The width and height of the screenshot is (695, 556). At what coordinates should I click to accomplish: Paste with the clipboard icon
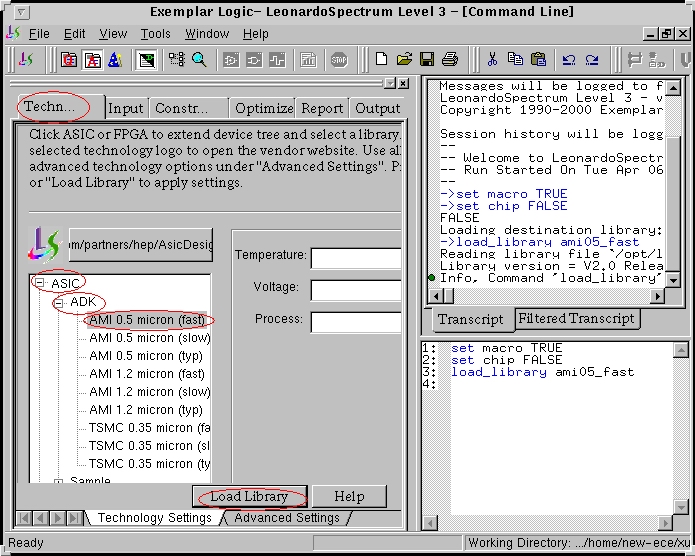(x=538, y=59)
